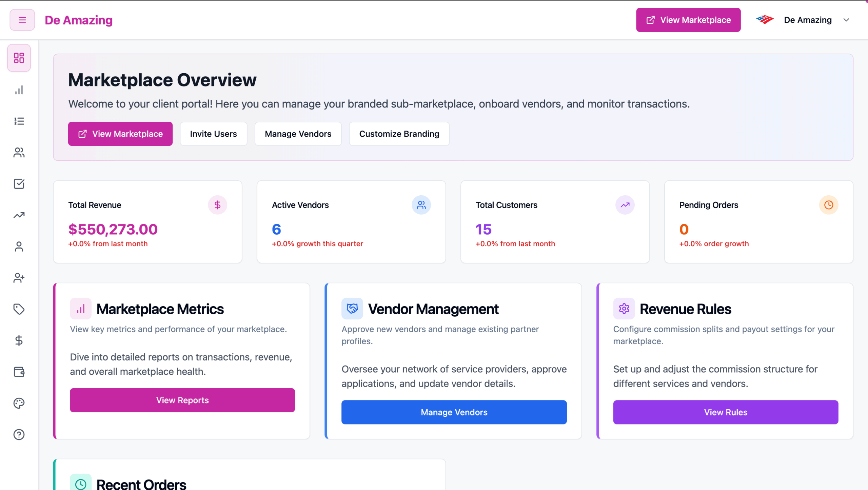
Task: Open the wallet sidebar icon
Action: coord(19,372)
